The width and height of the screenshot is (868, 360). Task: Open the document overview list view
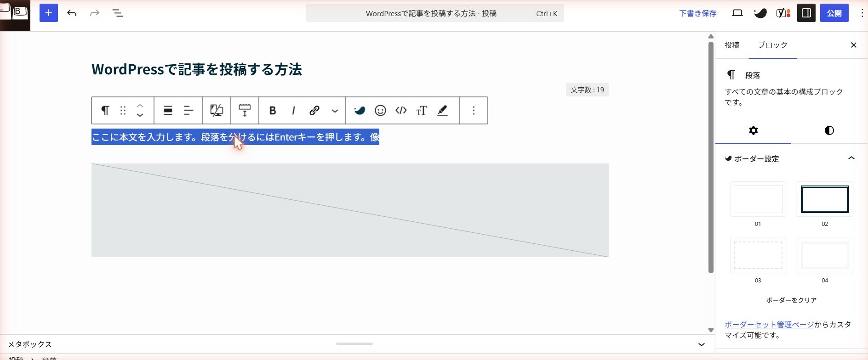tap(118, 13)
